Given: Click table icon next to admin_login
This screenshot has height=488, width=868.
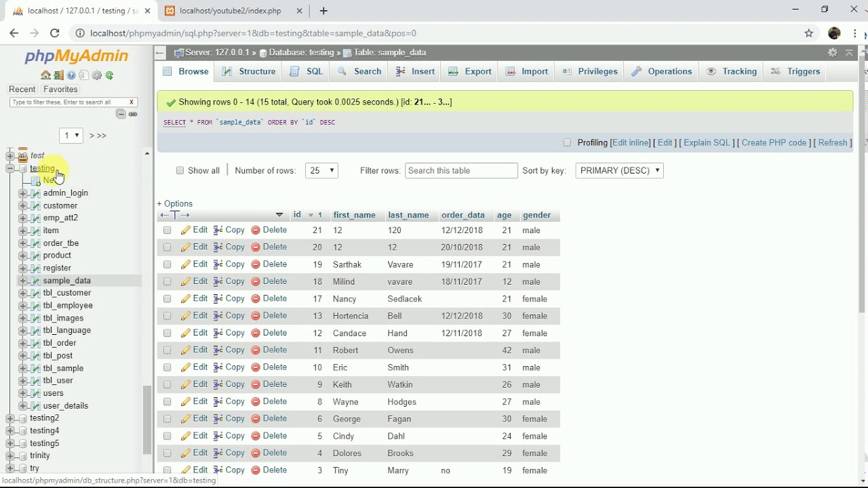Looking at the screenshot, I should (x=35, y=193).
